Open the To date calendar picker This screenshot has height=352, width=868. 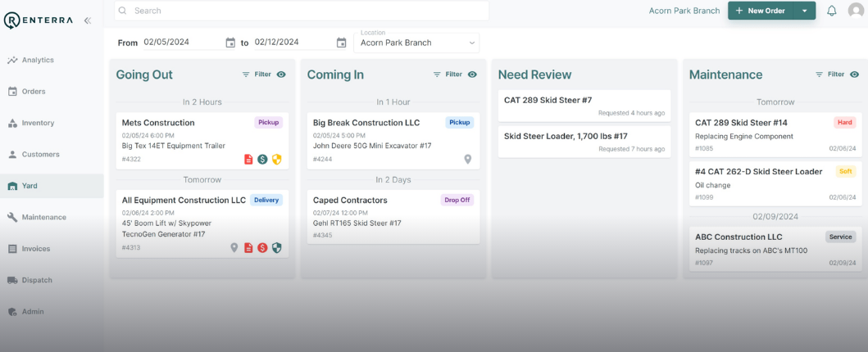pyautogui.click(x=342, y=43)
